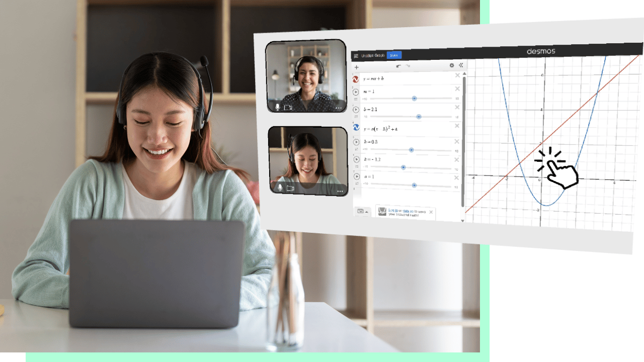Screen dimensions: 644x362
Task: Open more options in bottom video tile
Action: [x=340, y=191]
